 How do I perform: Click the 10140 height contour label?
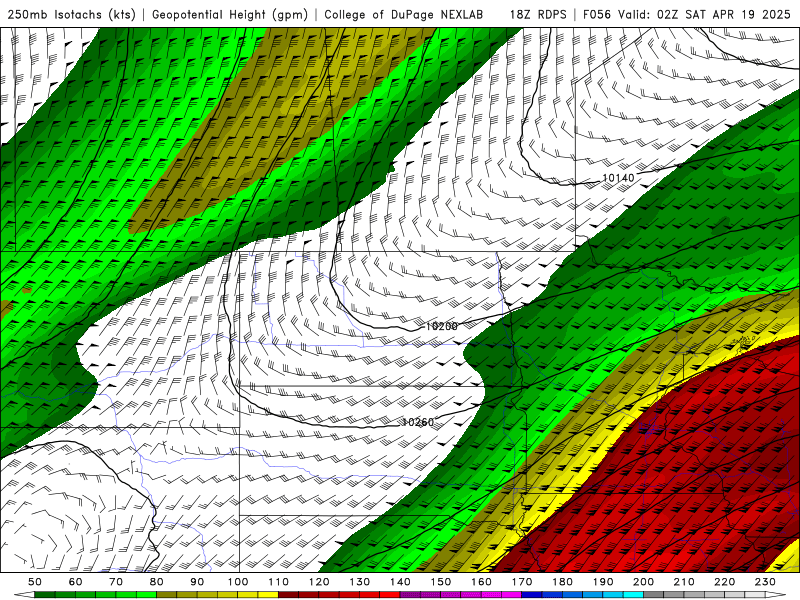tap(618, 178)
